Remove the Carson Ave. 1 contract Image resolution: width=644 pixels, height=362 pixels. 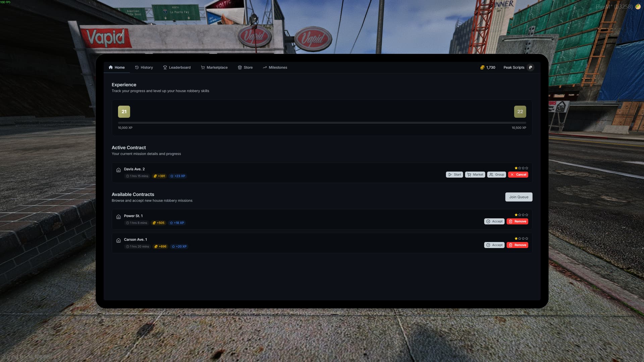click(x=517, y=245)
